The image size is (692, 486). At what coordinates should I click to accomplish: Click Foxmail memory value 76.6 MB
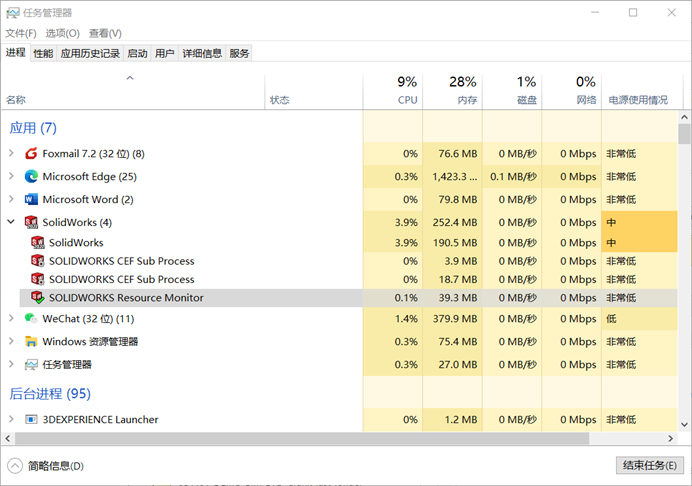point(458,154)
